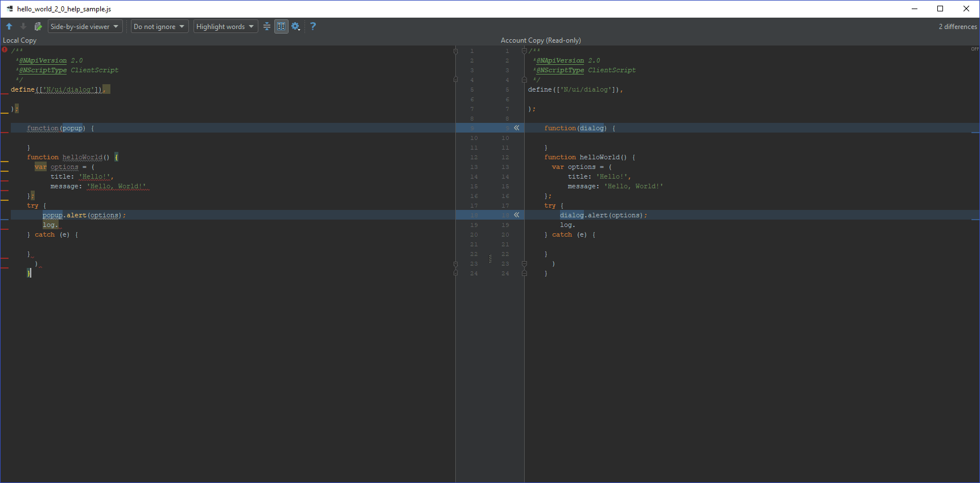Click the jump to source edit icon
The width and height of the screenshot is (980, 483).
click(x=38, y=26)
